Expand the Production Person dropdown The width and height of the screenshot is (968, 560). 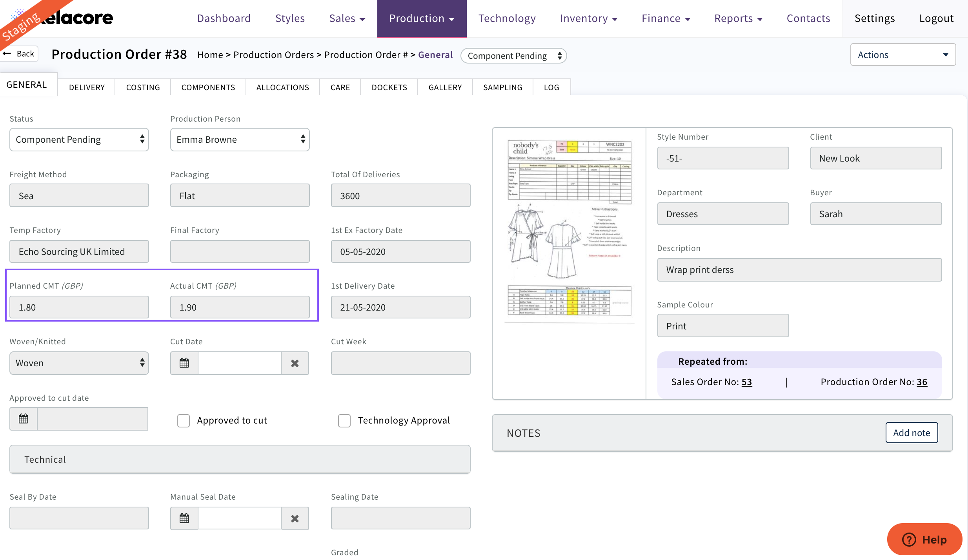click(240, 140)
